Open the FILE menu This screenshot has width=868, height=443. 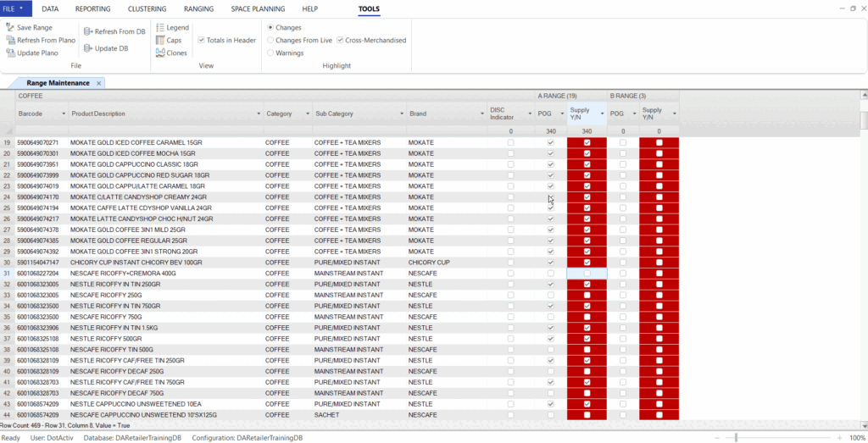point(15,8)
